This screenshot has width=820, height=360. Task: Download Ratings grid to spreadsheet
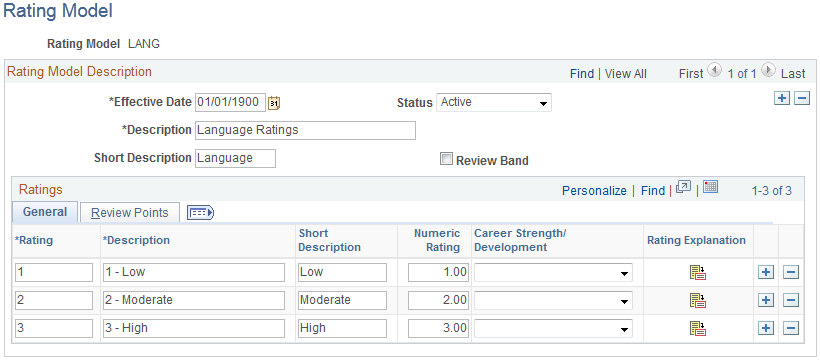tap(710, 187)
